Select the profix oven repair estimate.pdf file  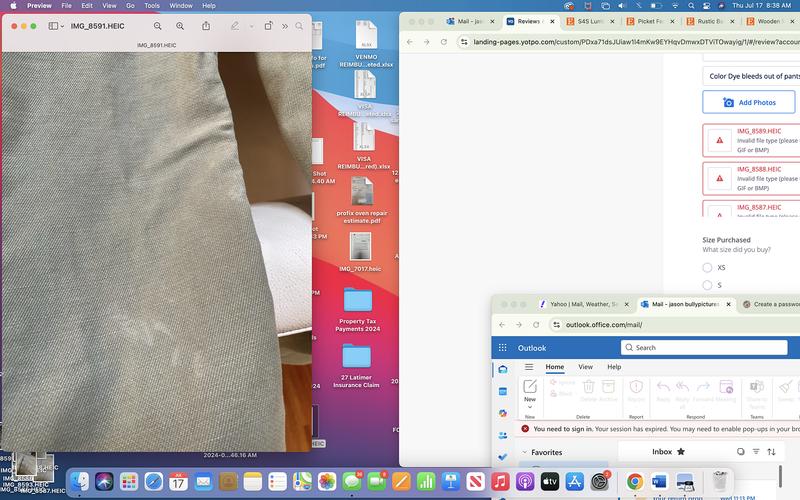click(362, 200)
